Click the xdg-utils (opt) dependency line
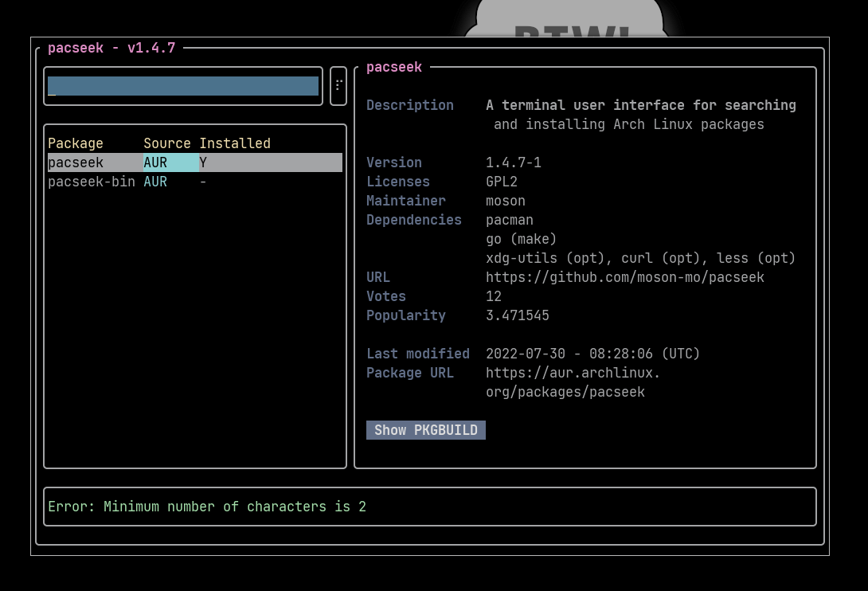The width and height of the screenshot is (868, 591). pyautogui.click(x=640, y=258)
